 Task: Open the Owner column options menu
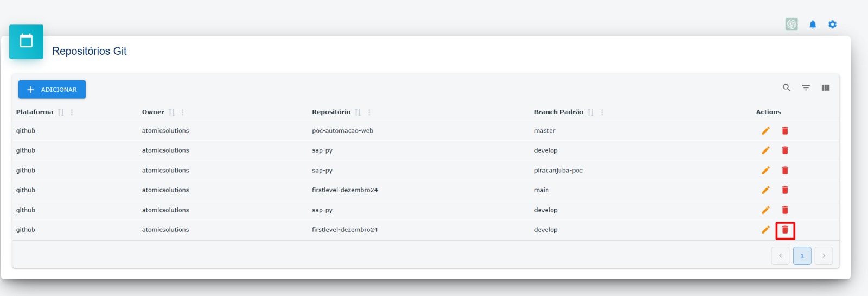(183, 112)
